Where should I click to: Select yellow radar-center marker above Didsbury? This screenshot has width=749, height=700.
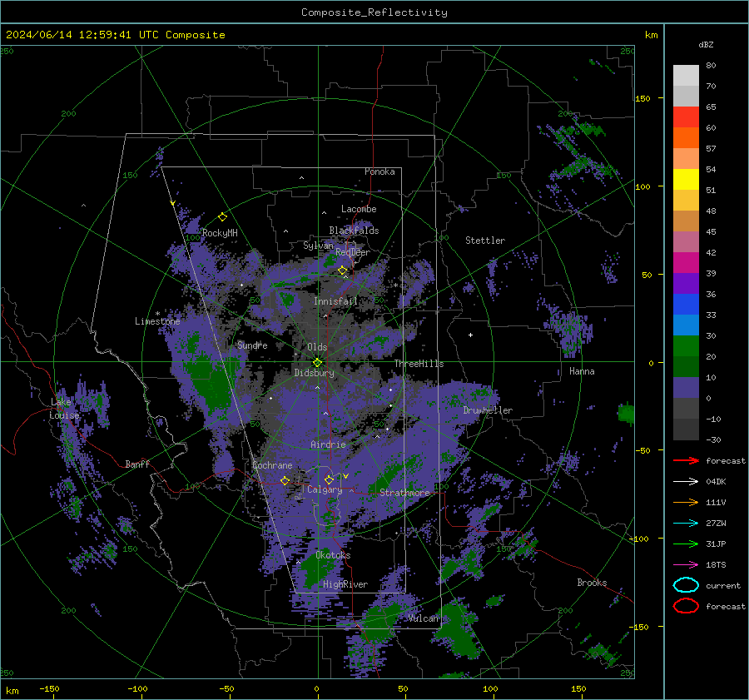click(318, 363)
